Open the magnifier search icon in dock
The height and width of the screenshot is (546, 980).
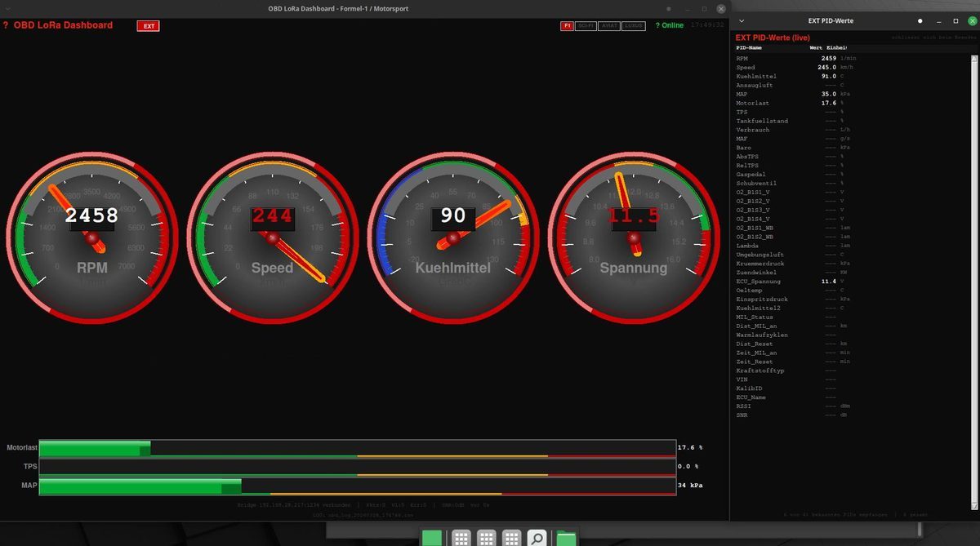(x=537, y=537)
